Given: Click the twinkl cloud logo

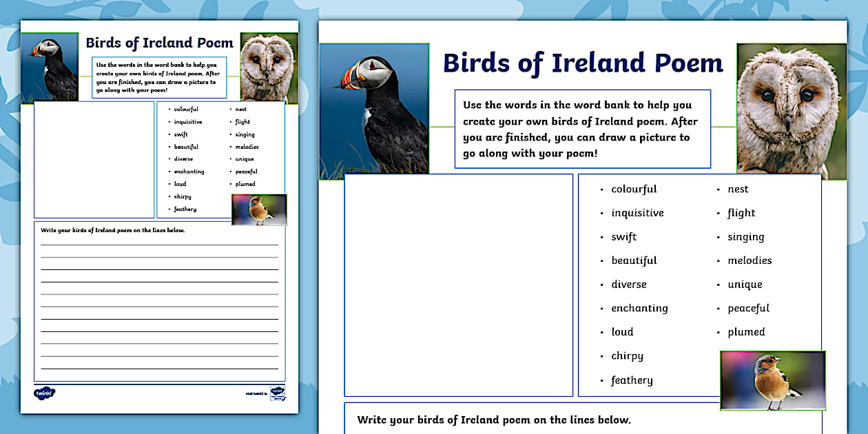Looking at the screenshot, I should click(45, 393).
